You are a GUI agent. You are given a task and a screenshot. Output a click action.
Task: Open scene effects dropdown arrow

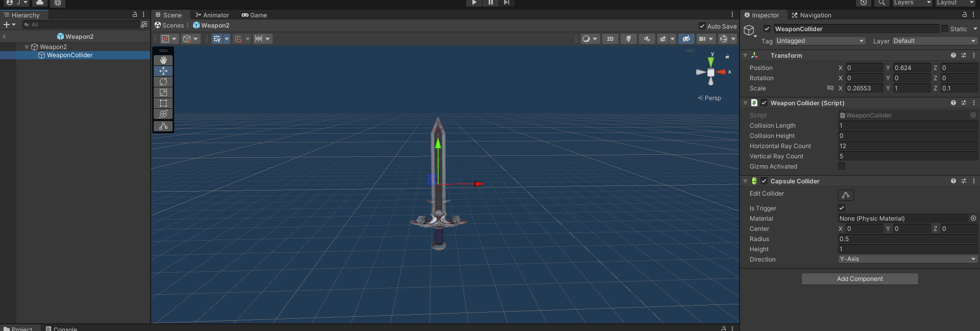[x=673, y=39]
